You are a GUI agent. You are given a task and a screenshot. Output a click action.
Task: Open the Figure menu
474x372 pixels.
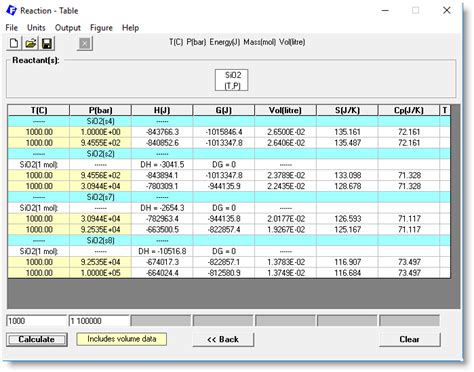[x=101, y=28]
